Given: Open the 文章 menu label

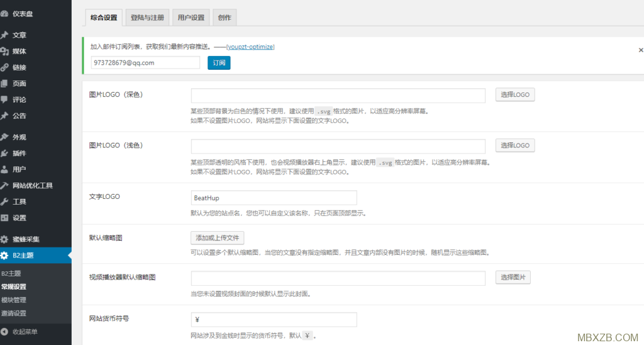Looking at the screenshot, I should (19, 35).
